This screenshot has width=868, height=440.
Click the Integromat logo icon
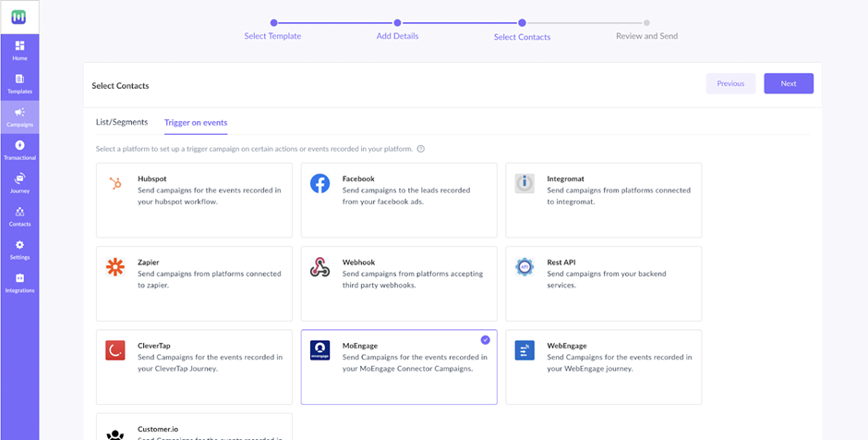pos(524,183)
